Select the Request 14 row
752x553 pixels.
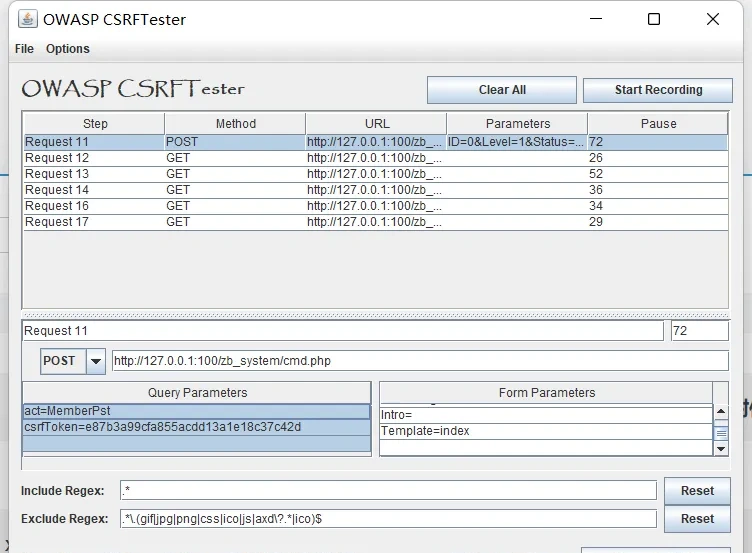click(x=376, y=190)
